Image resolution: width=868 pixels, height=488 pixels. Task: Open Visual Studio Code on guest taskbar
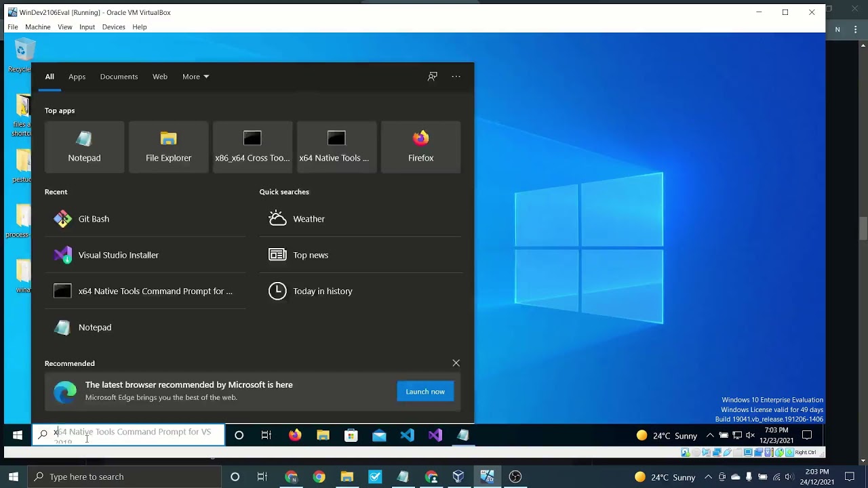(407, 435)
